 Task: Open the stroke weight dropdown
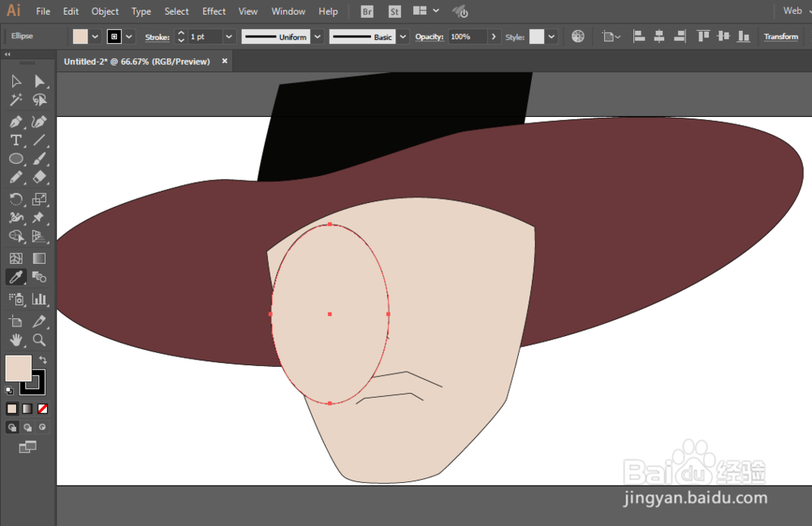coord(228,37)
